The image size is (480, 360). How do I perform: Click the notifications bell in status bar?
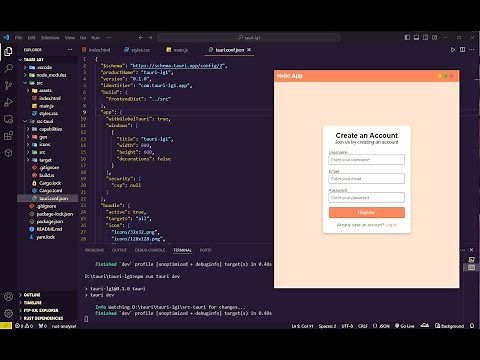point(472,326)
